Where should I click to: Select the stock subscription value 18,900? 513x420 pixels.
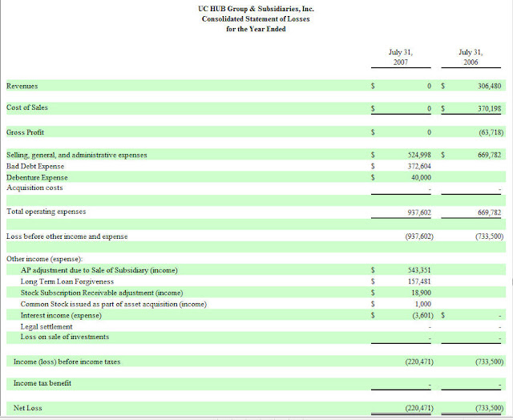coord(421,293)
